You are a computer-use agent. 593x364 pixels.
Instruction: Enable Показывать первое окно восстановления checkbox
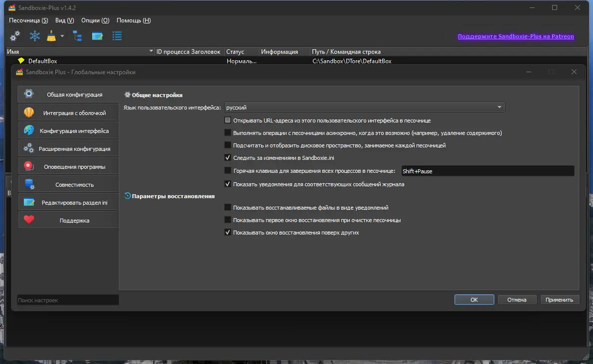228,220
